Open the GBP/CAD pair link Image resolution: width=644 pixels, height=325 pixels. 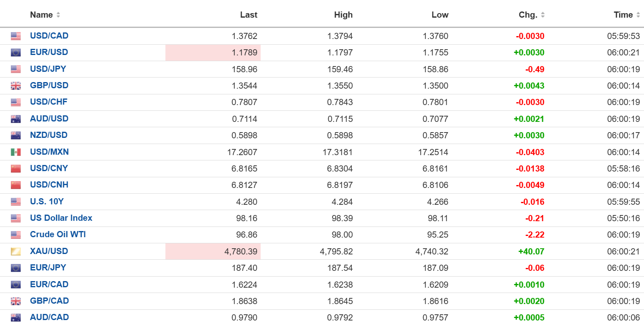(49, 301)
